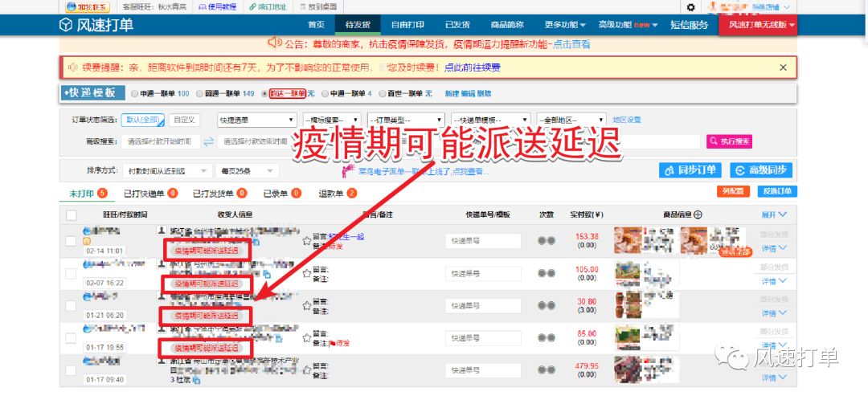Viewport: 868px width, 396px height.
Task: Expand 更多功能 menu
Action: coord(565,25)
